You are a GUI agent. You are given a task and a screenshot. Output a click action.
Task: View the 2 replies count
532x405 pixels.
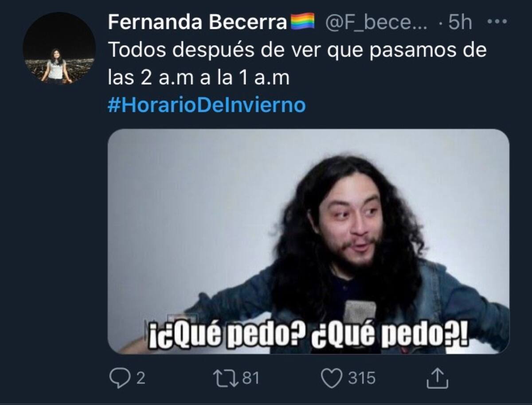point(140,378)
